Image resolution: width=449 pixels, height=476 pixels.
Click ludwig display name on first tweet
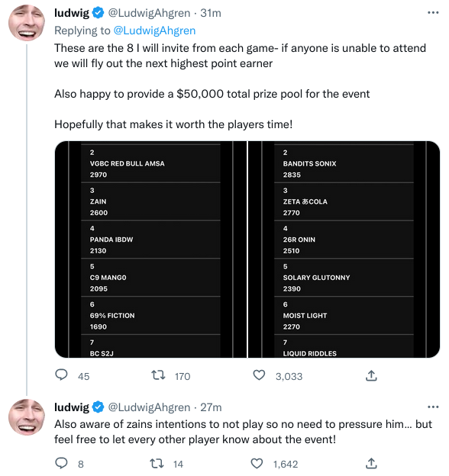pyautogui.click(x=72, y=13)
